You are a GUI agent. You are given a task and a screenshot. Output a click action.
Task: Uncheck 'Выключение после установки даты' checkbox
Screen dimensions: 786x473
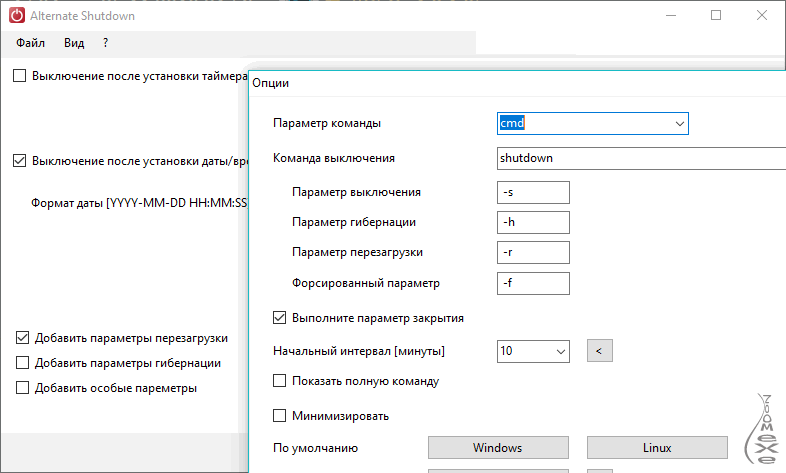click(x=20, y=160)
